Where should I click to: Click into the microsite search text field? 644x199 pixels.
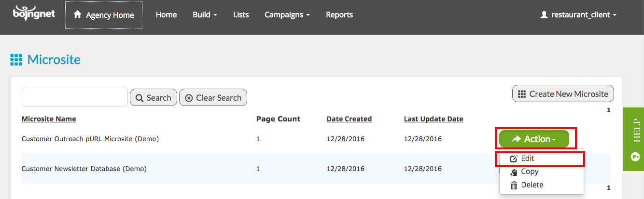pos(75,97)
